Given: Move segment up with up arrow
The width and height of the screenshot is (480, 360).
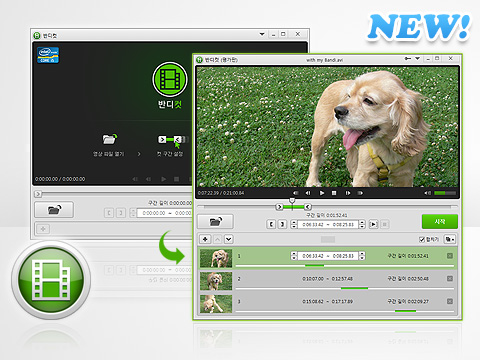Looking at the screenshot, I should pos(217,239).
